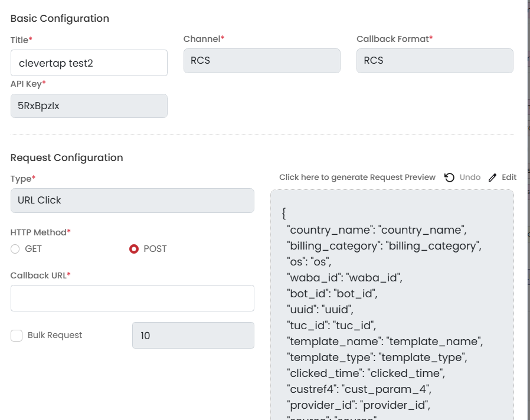Click the bulk request count field showing 10
Viewport: 530px width, 420px height.
pos(193,335)
